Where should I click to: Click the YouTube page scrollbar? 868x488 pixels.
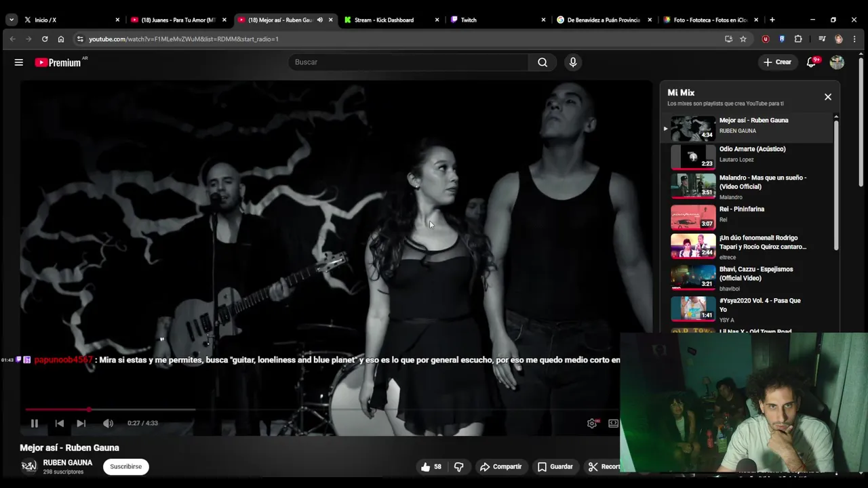click(x=861, y=122)
